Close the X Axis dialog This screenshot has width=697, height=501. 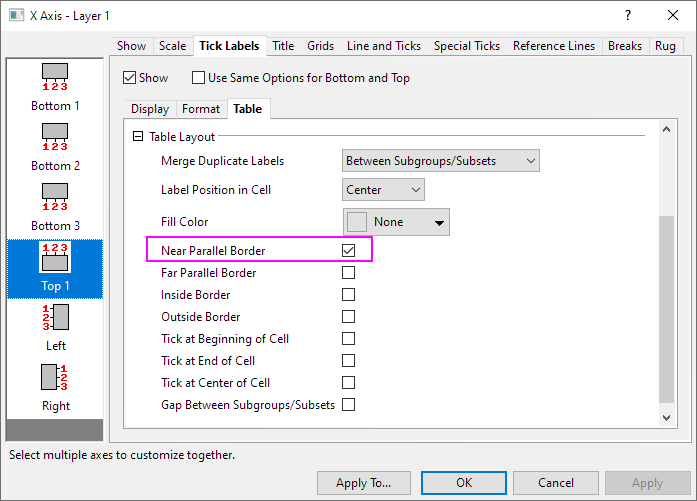click(x=673, y=15)
